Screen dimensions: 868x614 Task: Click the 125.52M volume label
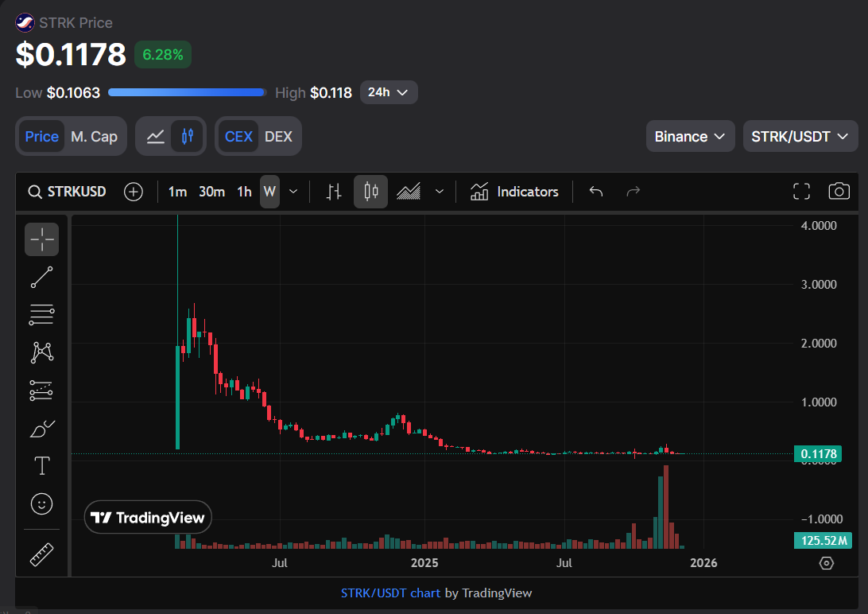click(x=823, y=540)
